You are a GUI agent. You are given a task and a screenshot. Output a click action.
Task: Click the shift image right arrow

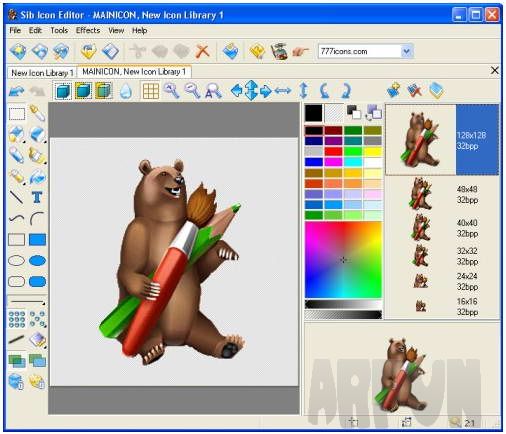coord(266,91)
